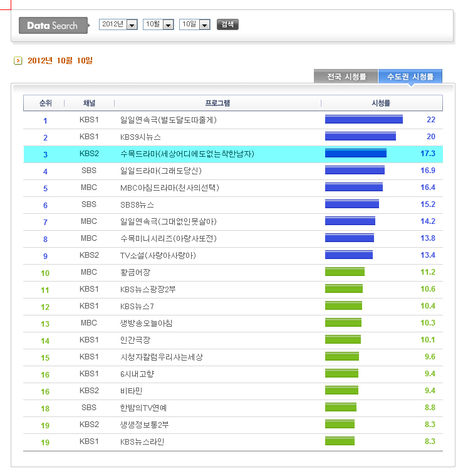Click the rating value 8.8
The image size is (468, 476).
430,408
